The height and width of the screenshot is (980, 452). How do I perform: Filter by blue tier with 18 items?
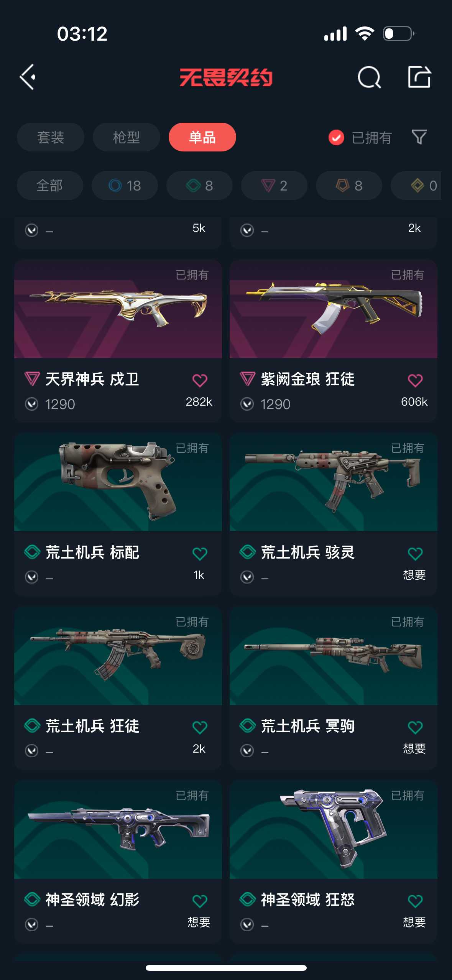coord(125,186)
